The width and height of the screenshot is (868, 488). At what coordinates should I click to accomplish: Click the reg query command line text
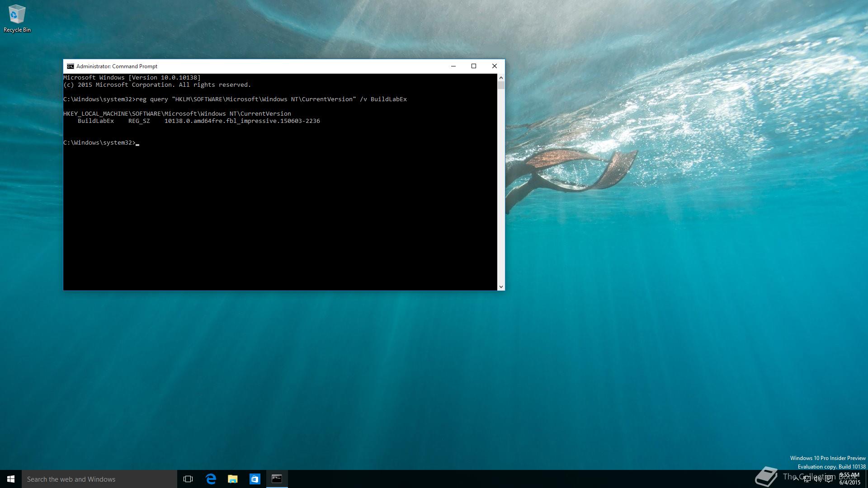(x=271, y=99)
